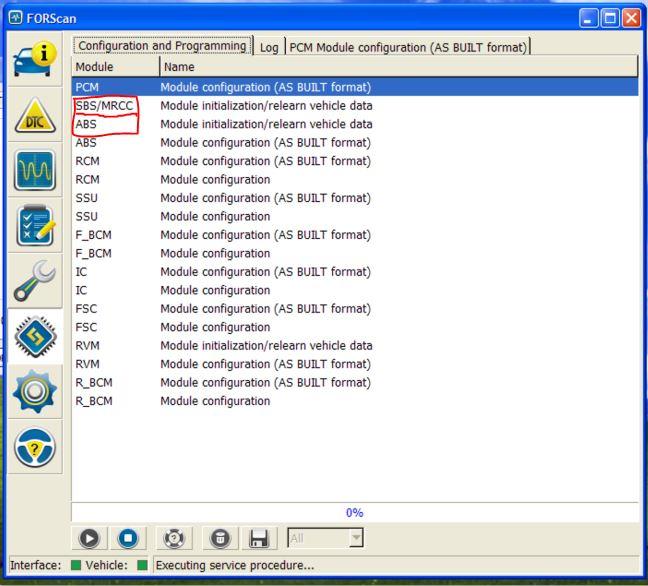Open the Service procedures wrench section
Viewport: 648px width, 586px height.
point(35,281)
